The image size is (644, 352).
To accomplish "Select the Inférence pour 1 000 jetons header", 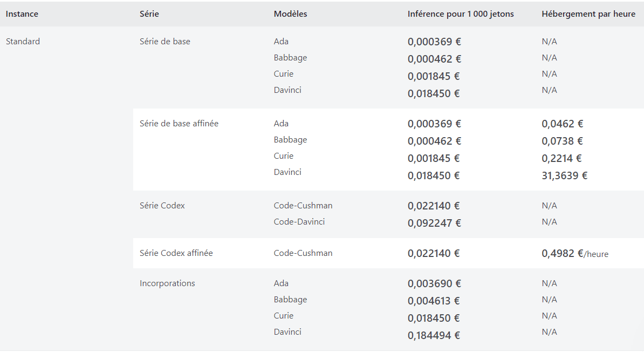I will click(x=461, y=14).
